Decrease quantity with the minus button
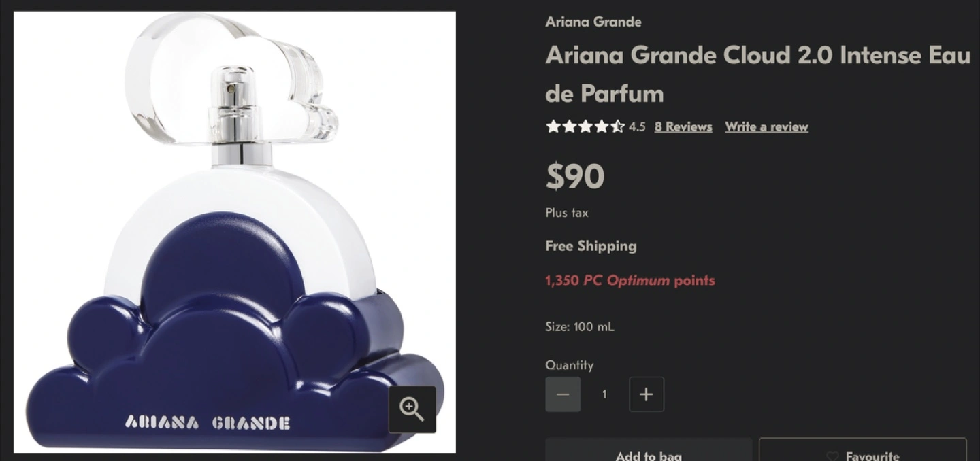 563,394
